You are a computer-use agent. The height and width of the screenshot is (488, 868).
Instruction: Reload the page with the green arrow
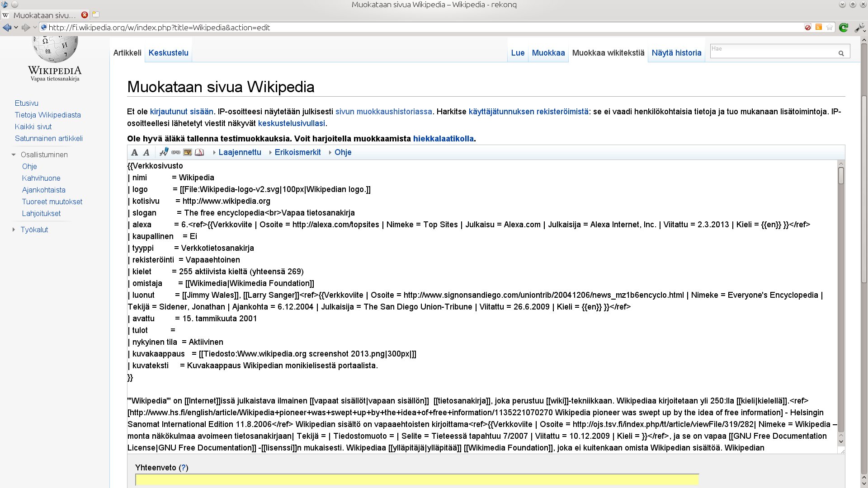click(843, 28)
